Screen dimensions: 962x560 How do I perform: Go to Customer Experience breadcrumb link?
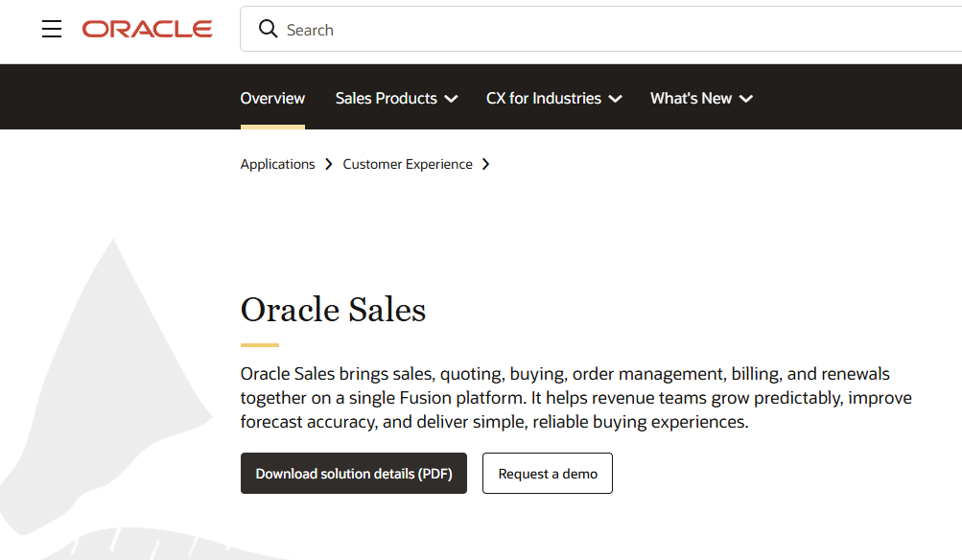(x=408, y=164)
